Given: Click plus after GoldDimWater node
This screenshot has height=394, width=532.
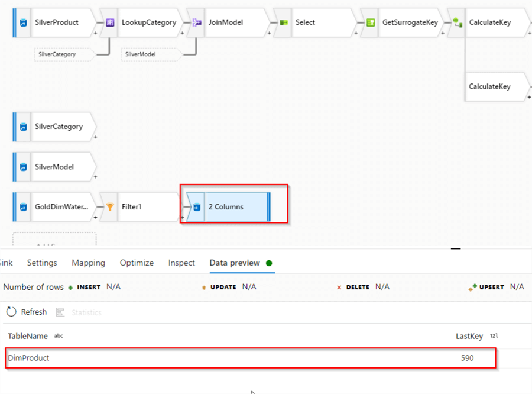Looking at the screenshot, I should click(x=95, y=217).
